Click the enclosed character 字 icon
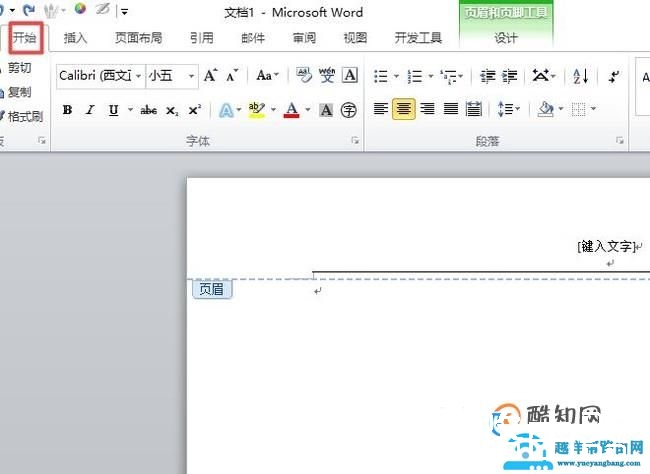The image size is (650, 474). click(x=349, y=110)
